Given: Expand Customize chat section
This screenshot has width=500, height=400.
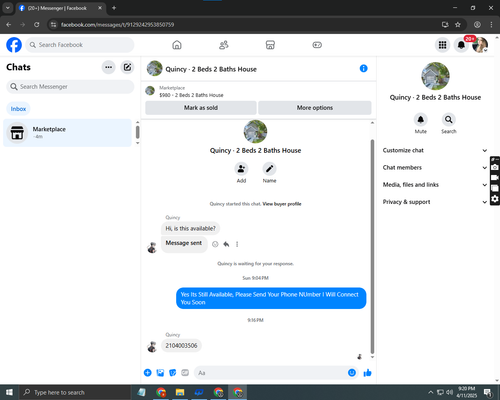Looking at the screenshot, I should tap(435, 150).
